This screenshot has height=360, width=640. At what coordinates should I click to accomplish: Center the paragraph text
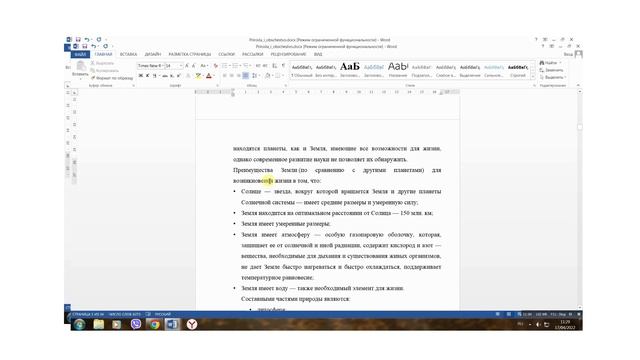tap(231, 76)
